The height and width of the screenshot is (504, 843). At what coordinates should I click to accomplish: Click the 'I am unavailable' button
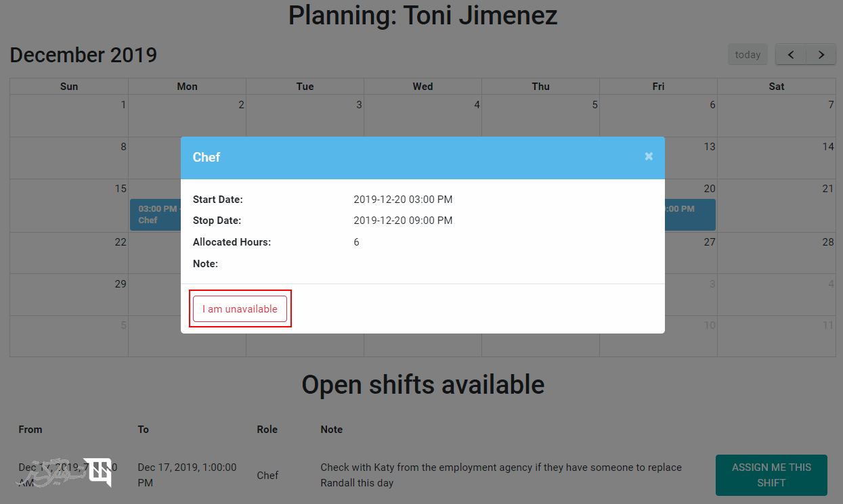click(x=240, y=309)
